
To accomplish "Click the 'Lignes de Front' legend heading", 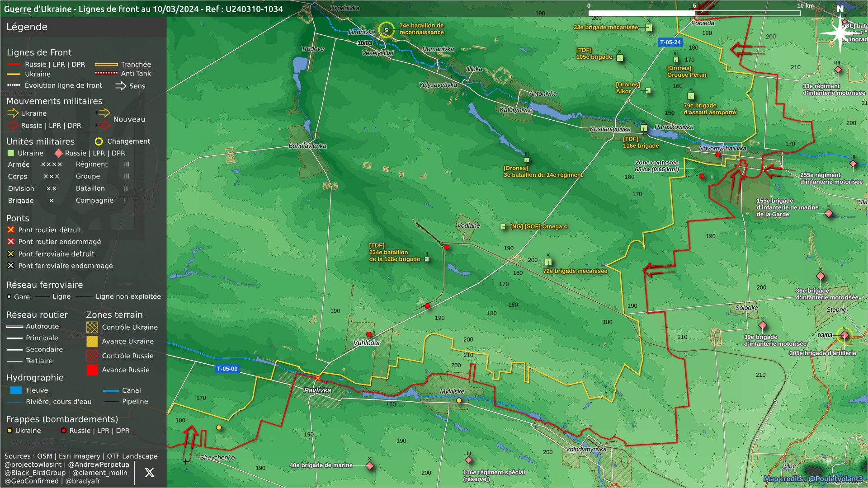I will point(39,52).
